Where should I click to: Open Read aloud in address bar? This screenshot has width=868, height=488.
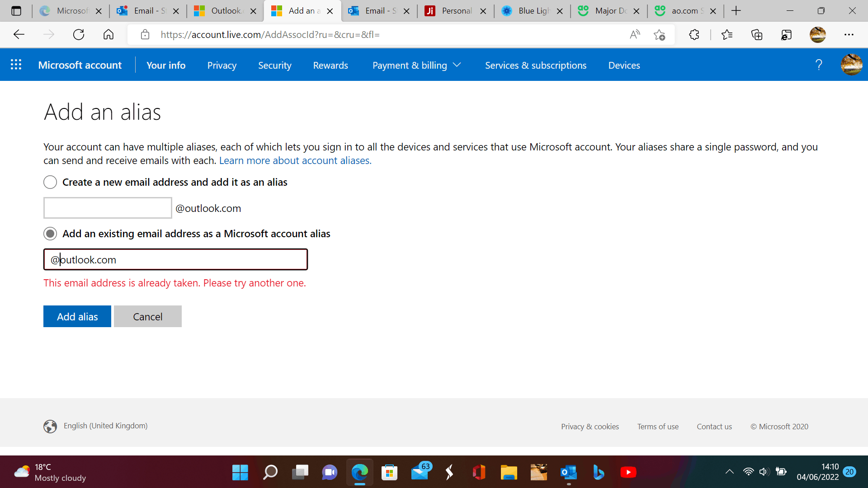[635, 34]
